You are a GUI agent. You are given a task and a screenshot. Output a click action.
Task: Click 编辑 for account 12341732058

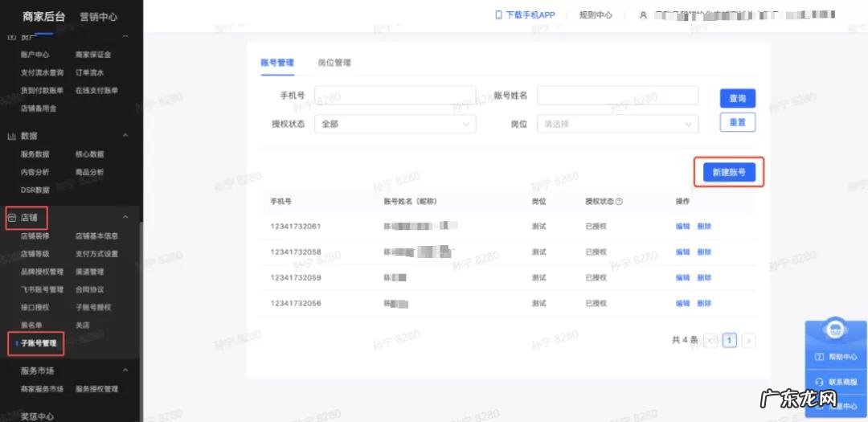[682, 252]
